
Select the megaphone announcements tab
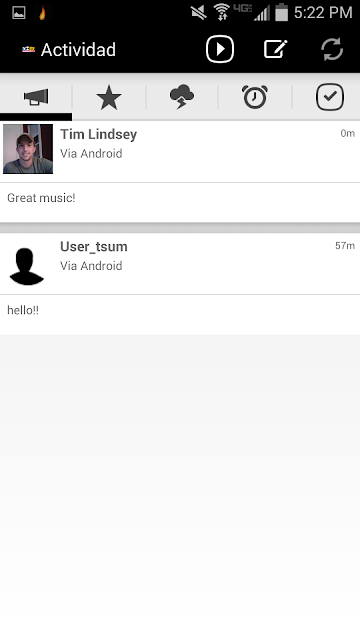pos(36,97)
